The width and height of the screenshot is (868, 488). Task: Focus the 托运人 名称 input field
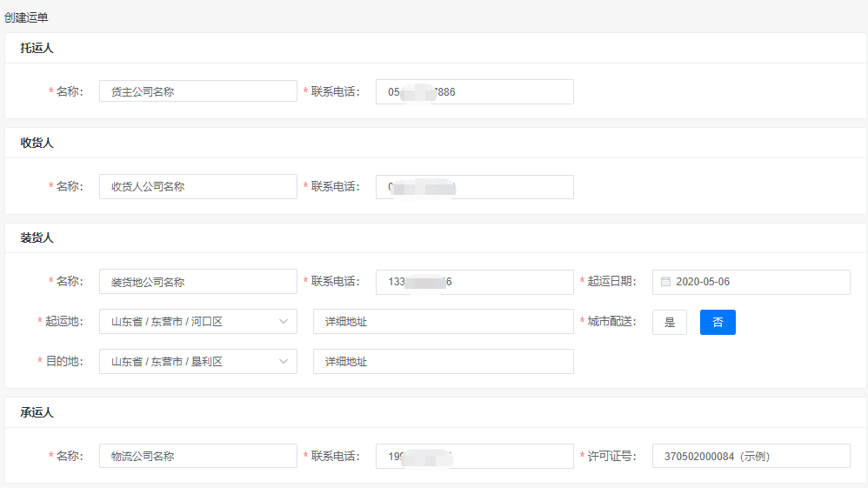point(197,91)
